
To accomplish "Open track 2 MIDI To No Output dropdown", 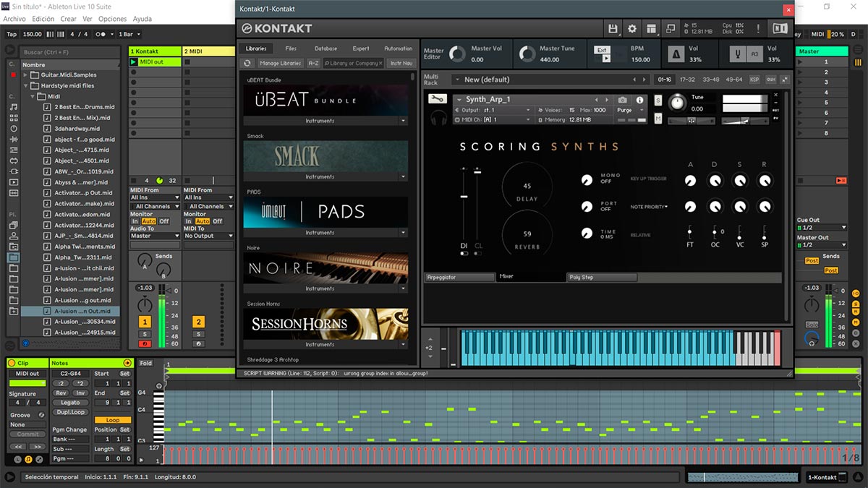I will click(208, 236).
